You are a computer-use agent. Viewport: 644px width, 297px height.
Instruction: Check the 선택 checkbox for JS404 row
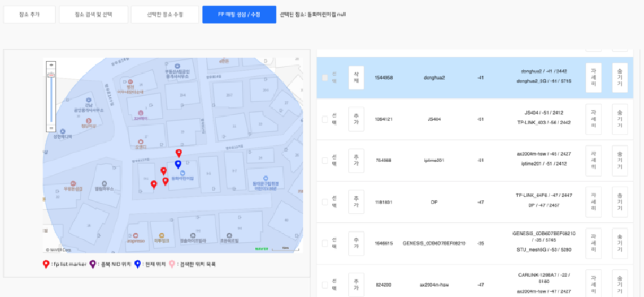(x=325, y=119)
